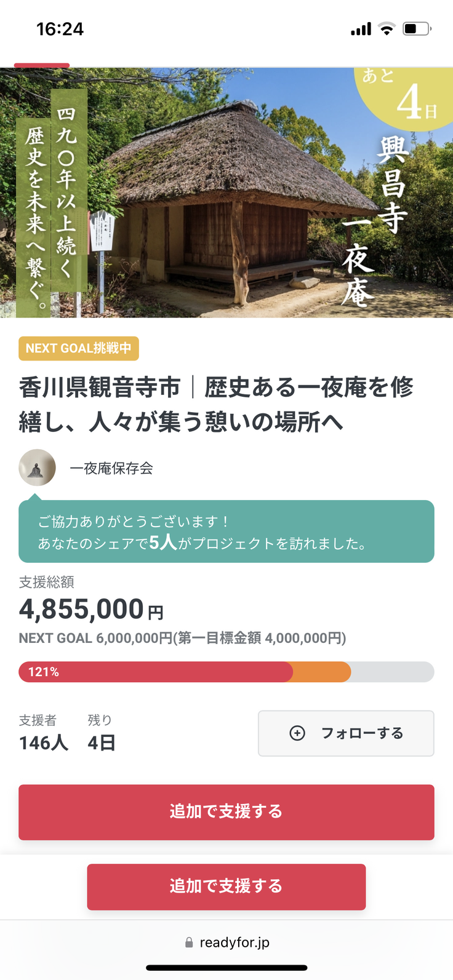Image resolution: width=453 pixels, height=980 pixels.
Task: Tap the 16:24 clock in status bar
Action: coord(60,29)
